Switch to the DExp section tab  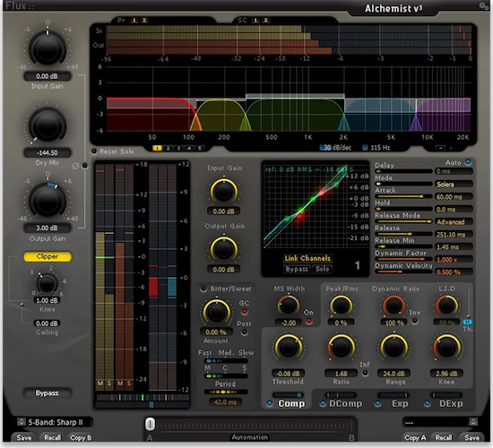pos(451,403)
